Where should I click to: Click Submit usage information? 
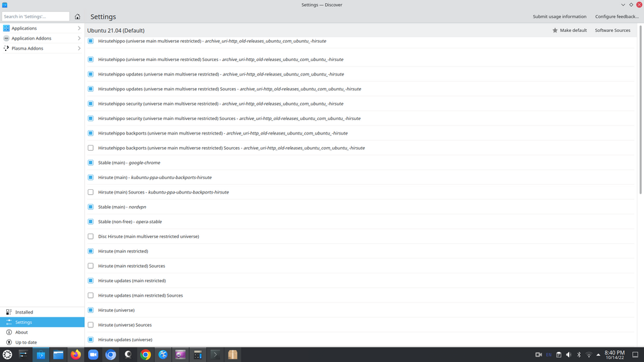[x=559, y=16]
